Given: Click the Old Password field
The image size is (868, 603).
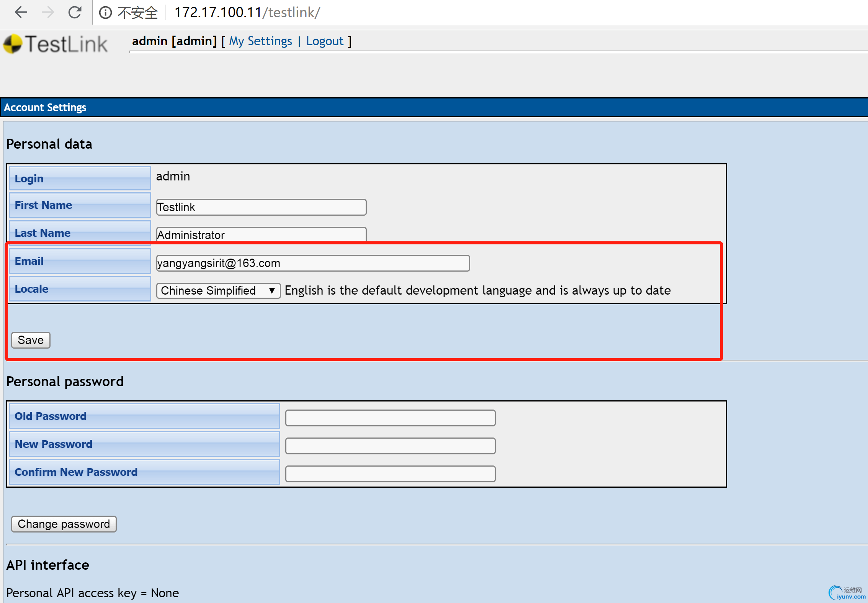Looking at the screenshot, I should [x=390, y=418].
